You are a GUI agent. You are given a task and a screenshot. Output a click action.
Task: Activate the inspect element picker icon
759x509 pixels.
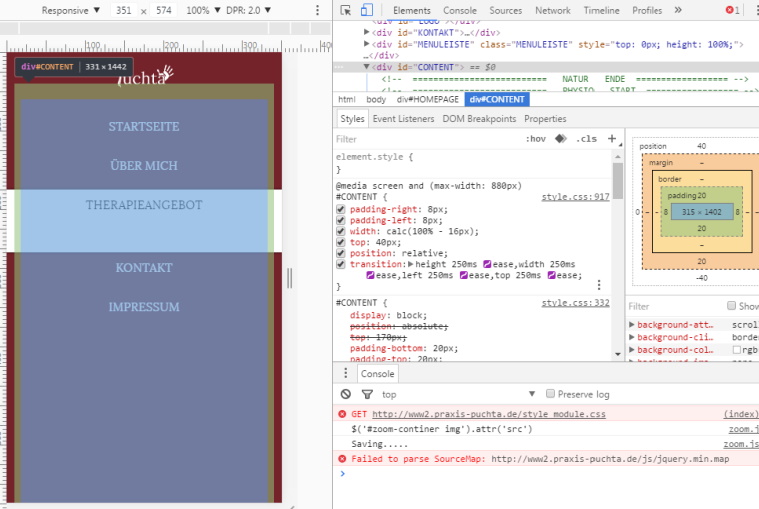click(x=346, y=10)
